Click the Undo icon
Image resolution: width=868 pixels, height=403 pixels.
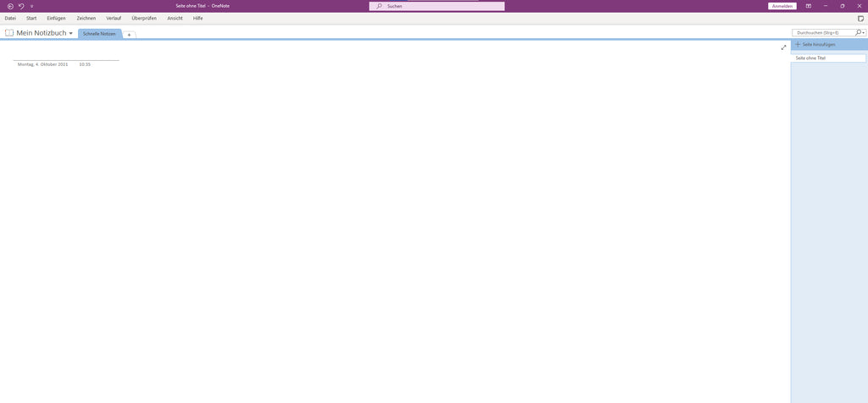[x=21, y=6]
